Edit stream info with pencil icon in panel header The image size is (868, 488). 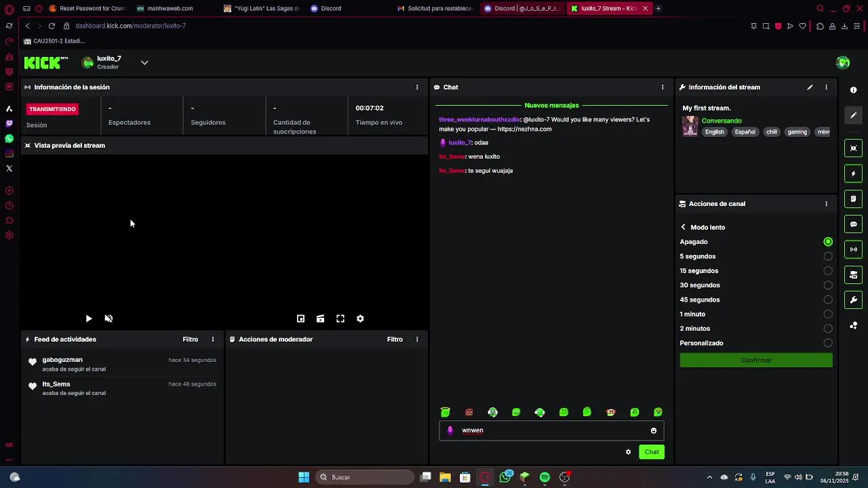(x=810, y=87)
